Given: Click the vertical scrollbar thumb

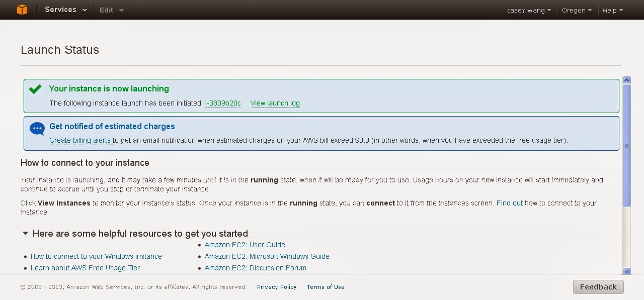Looking at the screenshot, I should tap(626, 145).
